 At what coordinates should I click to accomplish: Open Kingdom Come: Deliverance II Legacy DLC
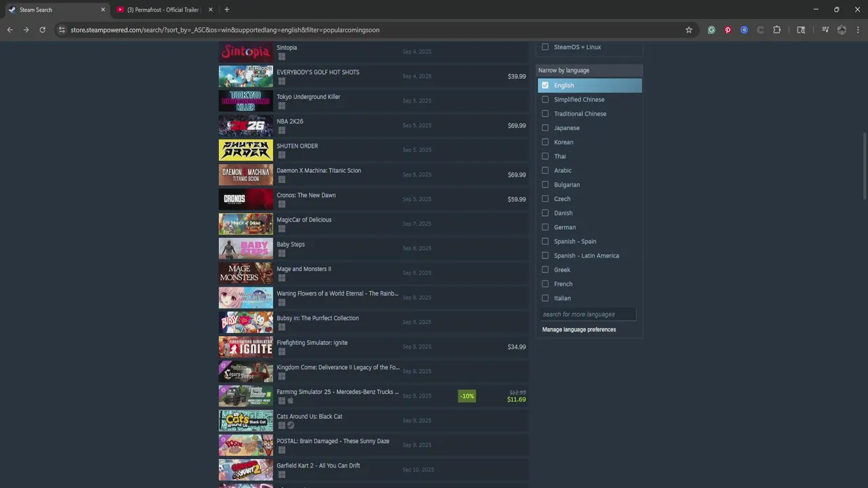pyautogui.click(x=373, y=371)
